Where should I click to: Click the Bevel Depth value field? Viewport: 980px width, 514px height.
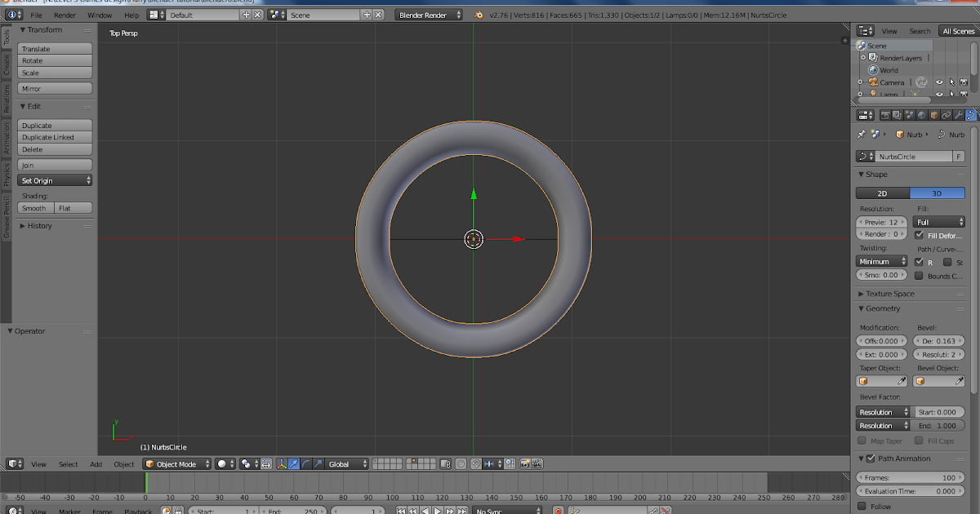click(x=939, y=341)
